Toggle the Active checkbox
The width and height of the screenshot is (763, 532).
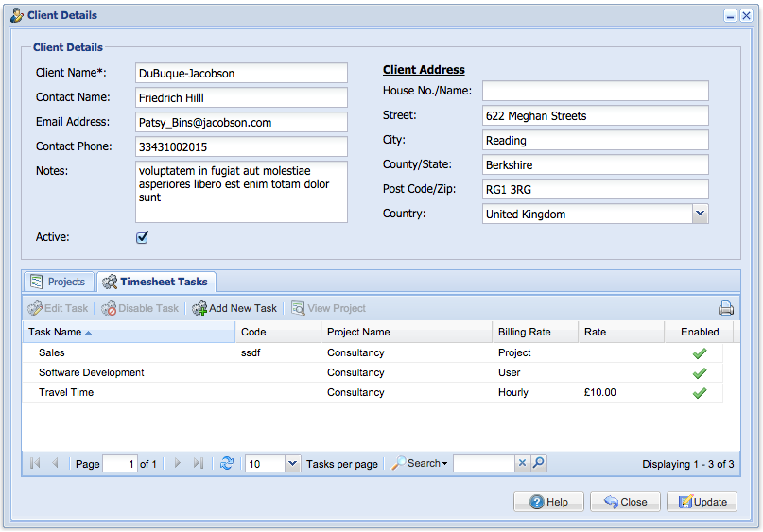142,237
